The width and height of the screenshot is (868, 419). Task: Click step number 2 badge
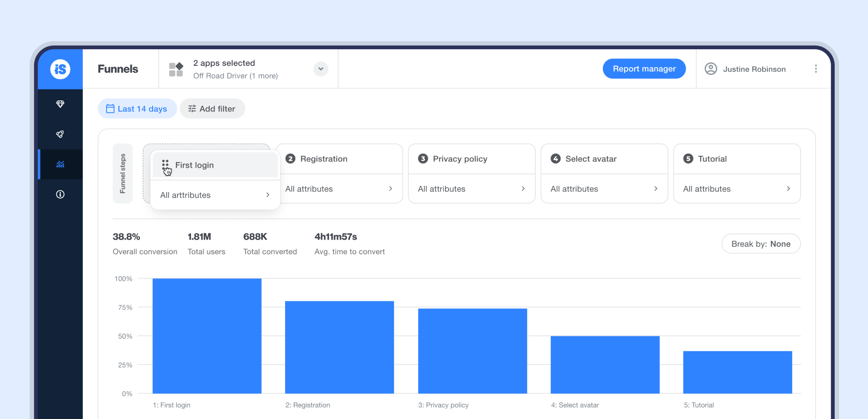tap(290, 158)
